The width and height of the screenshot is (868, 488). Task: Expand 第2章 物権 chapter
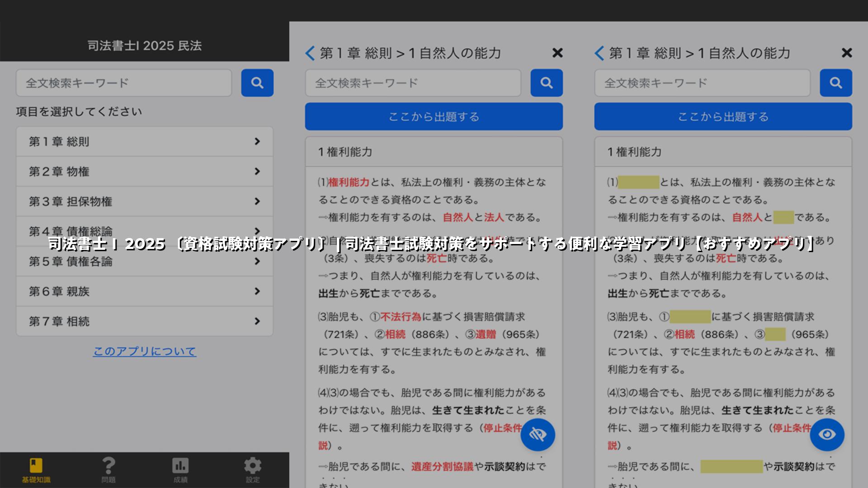pyautogui.click(x=145, y=171)
